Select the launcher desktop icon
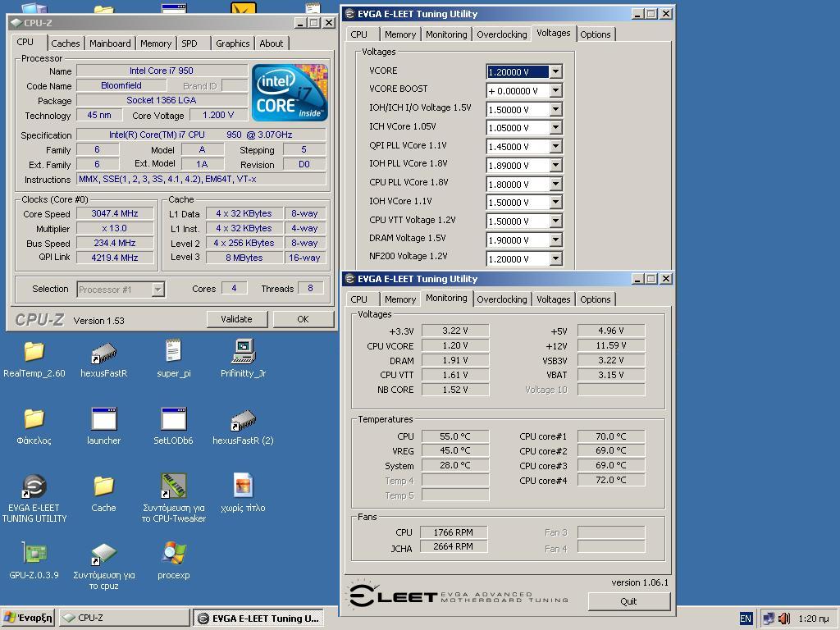 click(104, 419)
